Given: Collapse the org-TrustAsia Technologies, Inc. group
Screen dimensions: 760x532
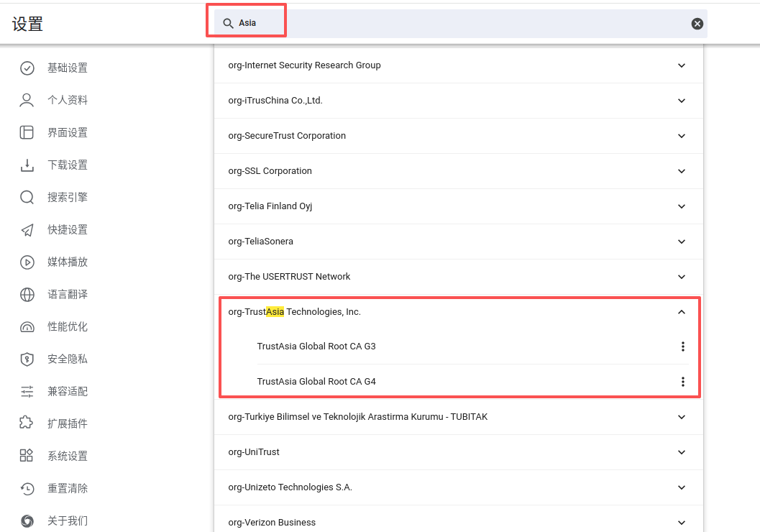Looking at the screenshot, I should pos(682,312).
